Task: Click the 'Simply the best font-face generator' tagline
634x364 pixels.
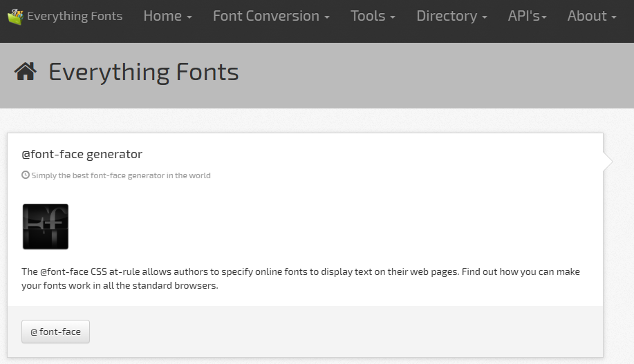Action: point(121,175)
